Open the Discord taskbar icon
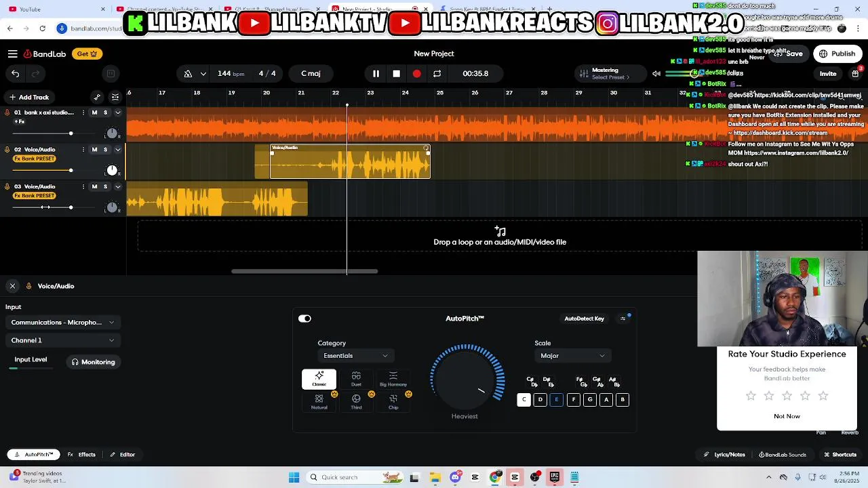This screenshot has width=868, height=488. click(x=455, y=477)
